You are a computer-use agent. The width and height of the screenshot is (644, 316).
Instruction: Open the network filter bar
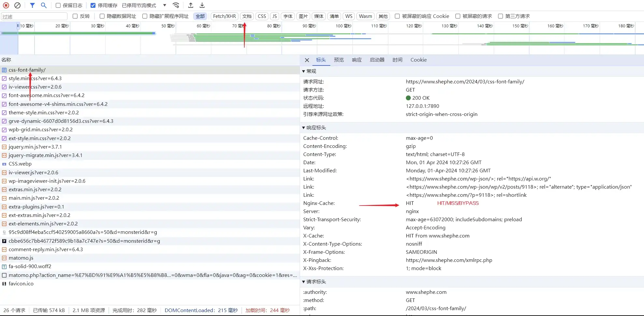pos(32,5)
